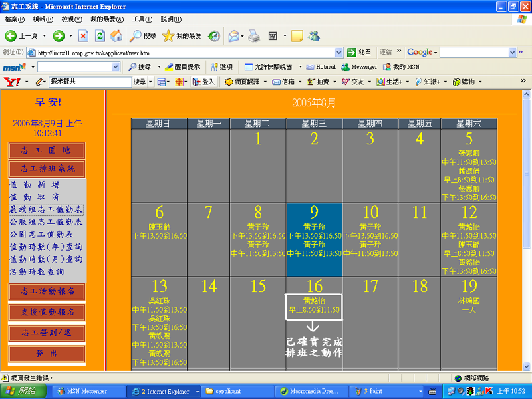Open the Windows 開始 Start button
This screenshot has width=532, height=399.
point(23,391)
